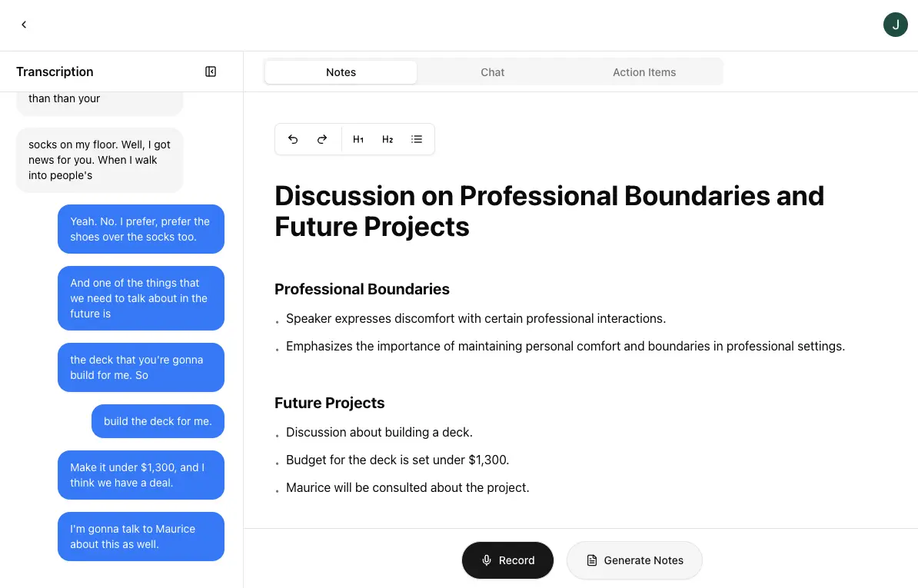Click the redo icon in editor toolbar

[322, 139]
